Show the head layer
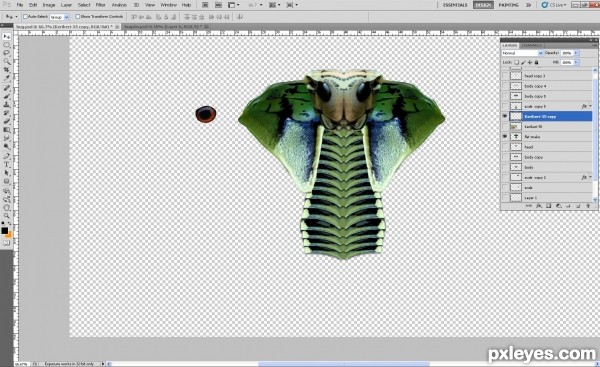This screenshot has height=367, width=600. coord(505,147)
